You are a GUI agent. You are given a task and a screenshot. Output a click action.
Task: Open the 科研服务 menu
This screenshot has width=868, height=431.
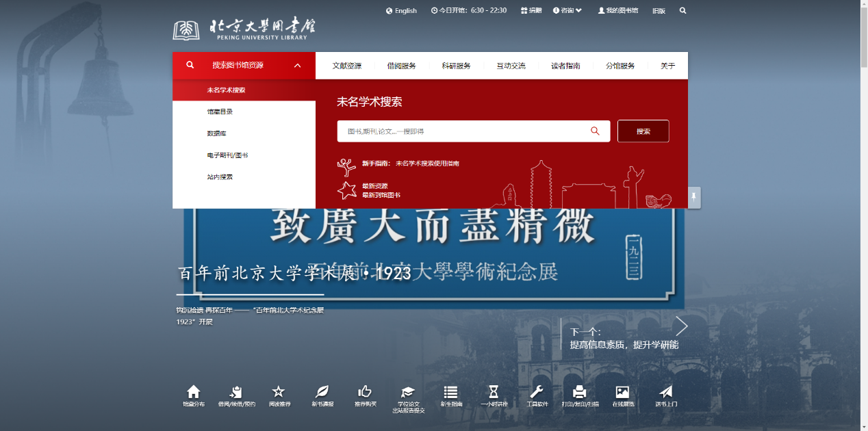point(456,66)
